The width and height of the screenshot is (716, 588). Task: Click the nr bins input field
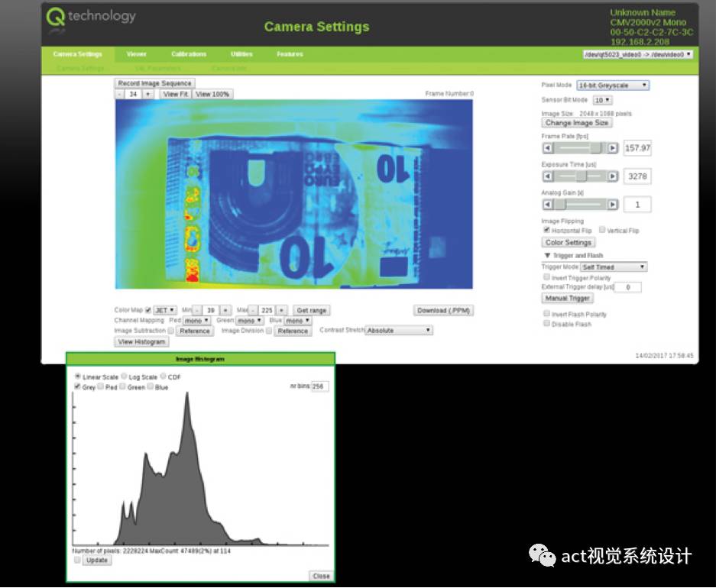coord(319,386)
